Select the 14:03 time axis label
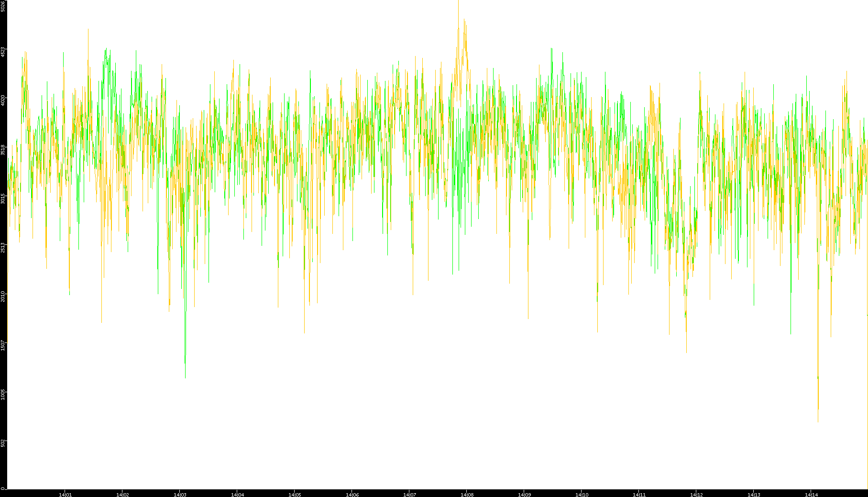The image size is (868, 497). click(180, 495)
